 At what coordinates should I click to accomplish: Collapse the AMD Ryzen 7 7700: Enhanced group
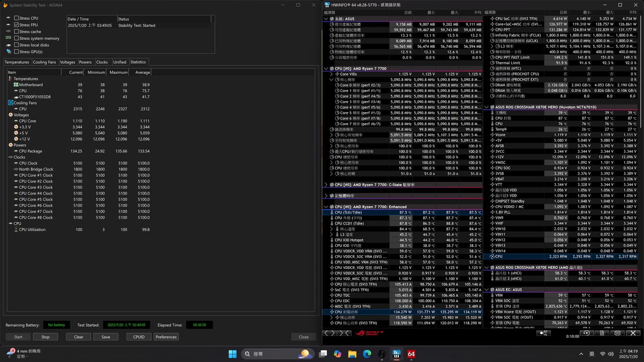[x=326, y=207]
